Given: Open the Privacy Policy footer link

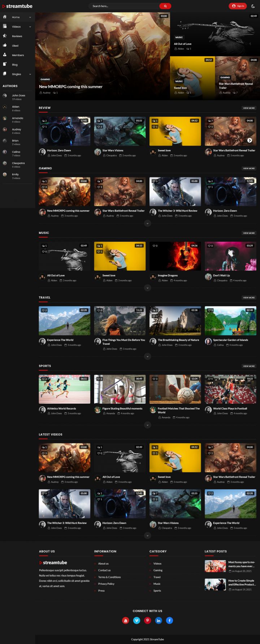Looking at the screenshot, I should coord(106,584).
